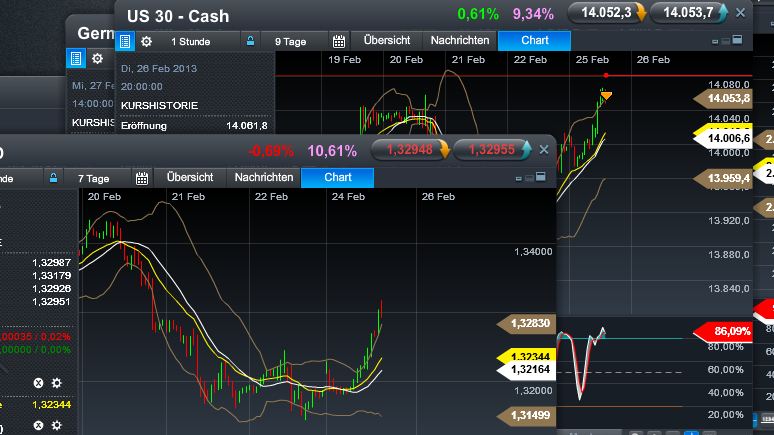Click the sell price 1,32948 button

click(x=411, y=150)
